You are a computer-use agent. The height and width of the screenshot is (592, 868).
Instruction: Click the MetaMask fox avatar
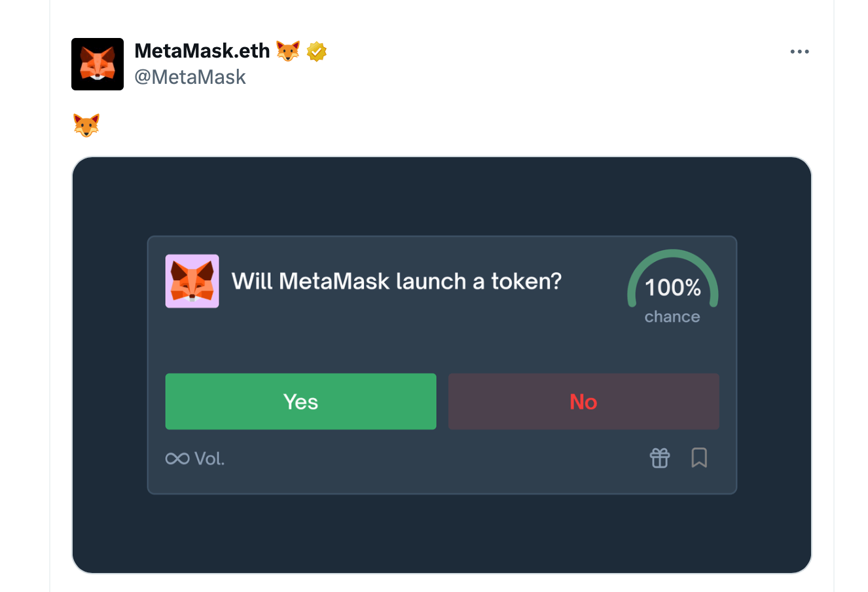pyautogui.click(x=97, y=64)
